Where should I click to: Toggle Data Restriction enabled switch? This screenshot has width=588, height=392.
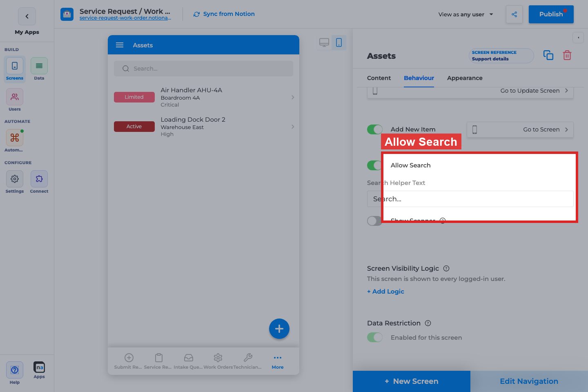(375, 337)
